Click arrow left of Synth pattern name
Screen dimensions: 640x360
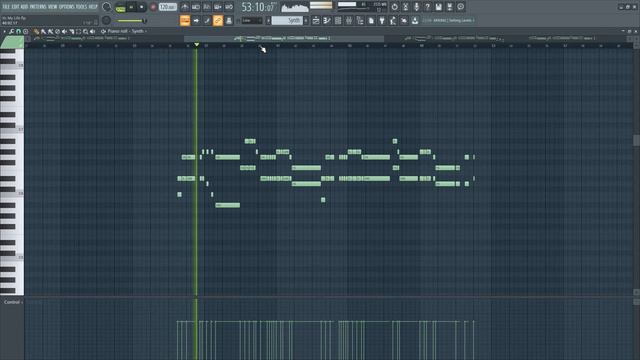pyautogui.click(x=268, y=20)
